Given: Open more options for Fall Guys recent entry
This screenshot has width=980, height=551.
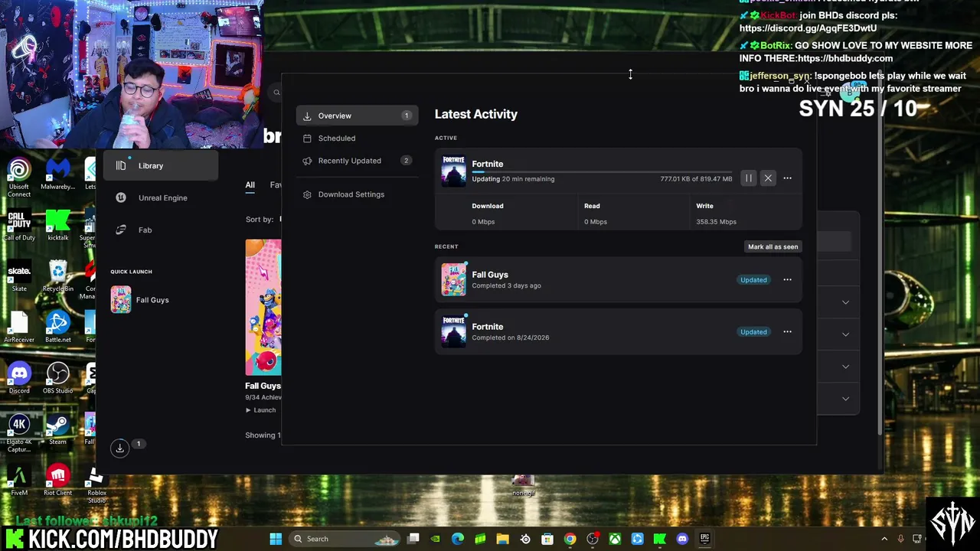Looking at the screenshot, I should pyautogui.click(x=787, y=280).
